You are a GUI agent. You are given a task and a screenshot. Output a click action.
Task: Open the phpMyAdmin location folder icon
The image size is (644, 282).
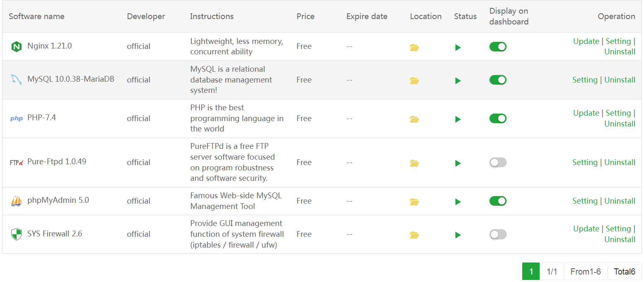tap(414, 202)
